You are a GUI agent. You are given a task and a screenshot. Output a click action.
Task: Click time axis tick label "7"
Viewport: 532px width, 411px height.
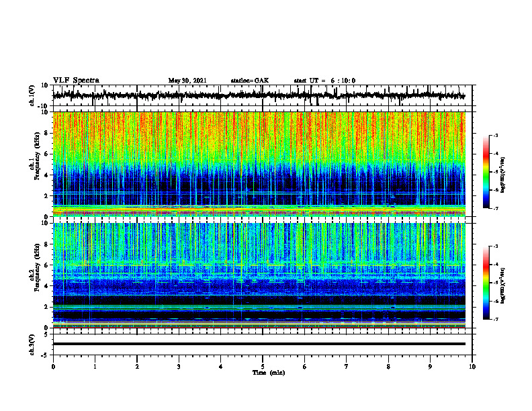[x=347, y=367]
